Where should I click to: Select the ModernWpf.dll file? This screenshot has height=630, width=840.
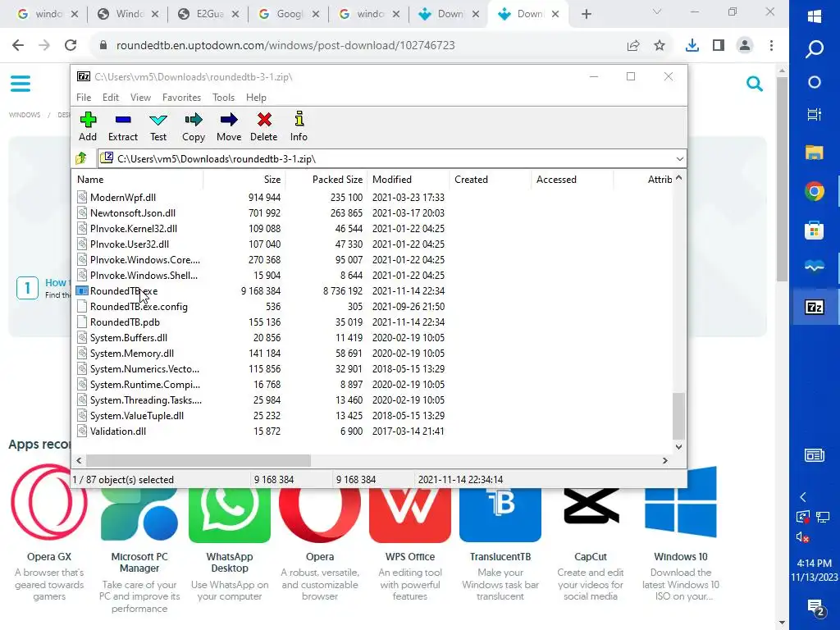pos(123,198)
